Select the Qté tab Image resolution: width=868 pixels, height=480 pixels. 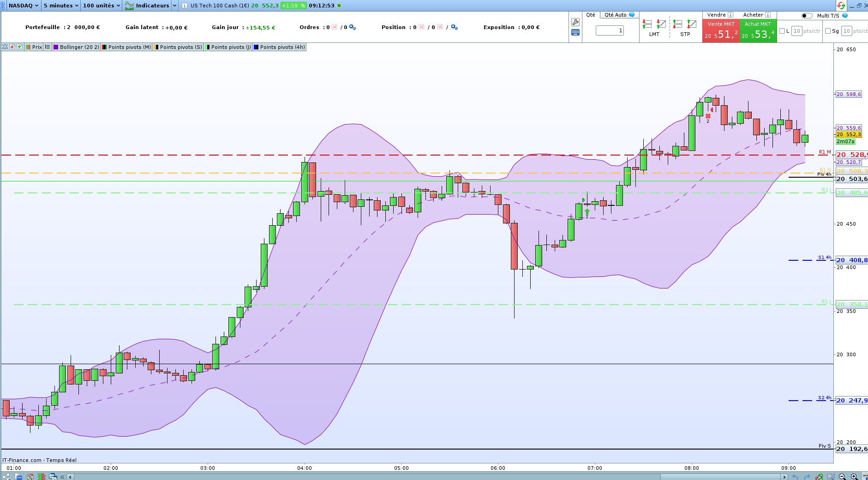[x=591, y=15]
